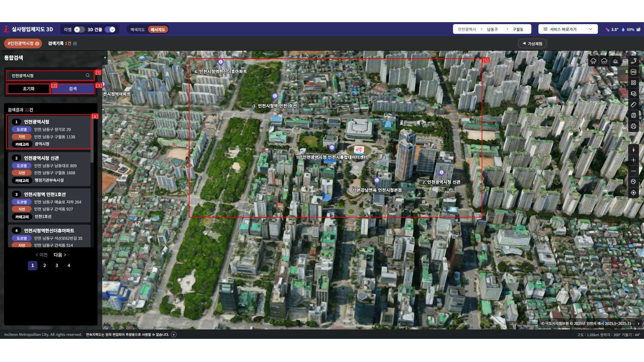644x362 pixels.
Task: Open the grid split-view icon
Action: [x=633, y=83]
